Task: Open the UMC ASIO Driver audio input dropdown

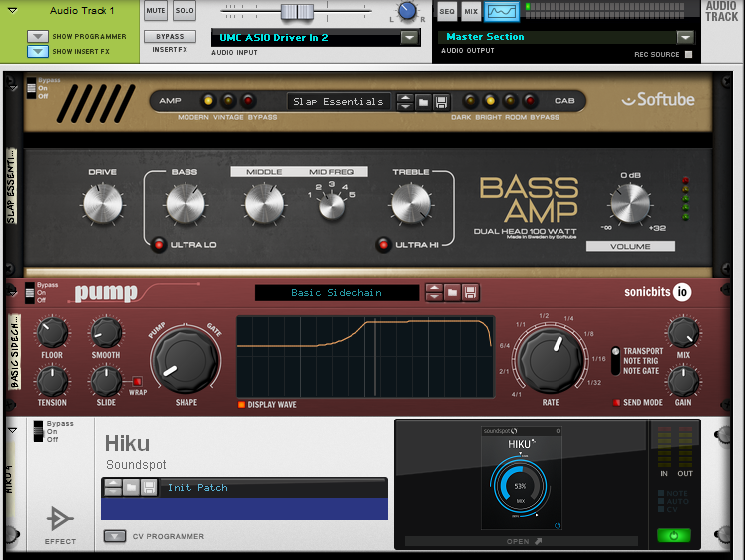Action: pos(409,37)
